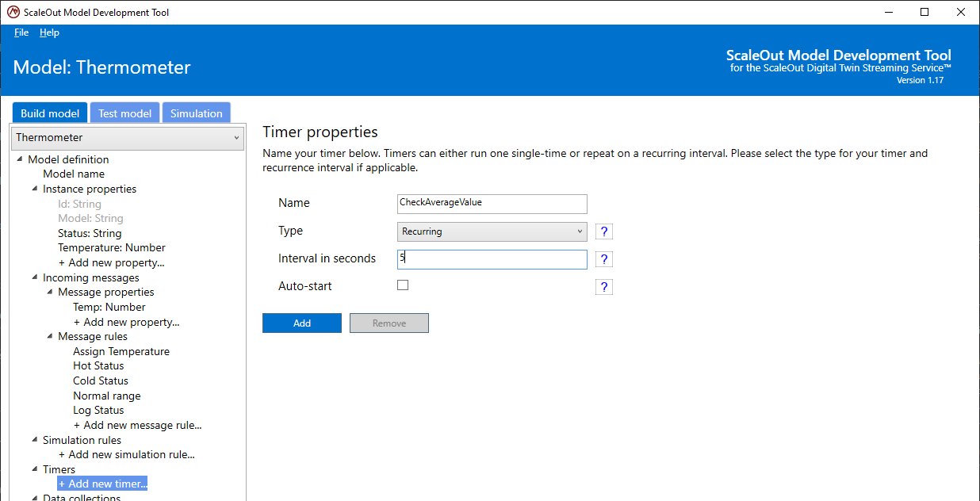
Task: Select Model name in the tree
Action: [x=74, y=174]
